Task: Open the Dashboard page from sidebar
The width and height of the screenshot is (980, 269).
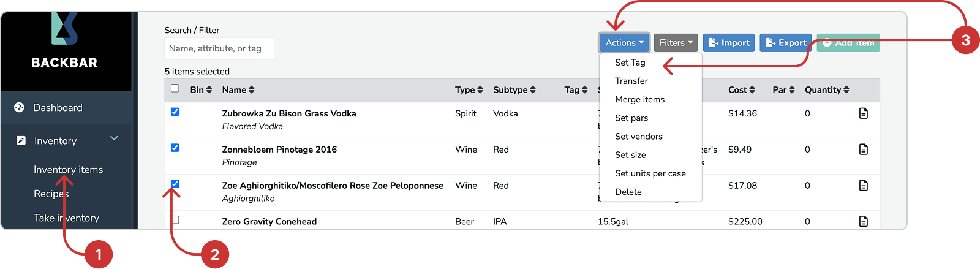Action: pos(57,108)
